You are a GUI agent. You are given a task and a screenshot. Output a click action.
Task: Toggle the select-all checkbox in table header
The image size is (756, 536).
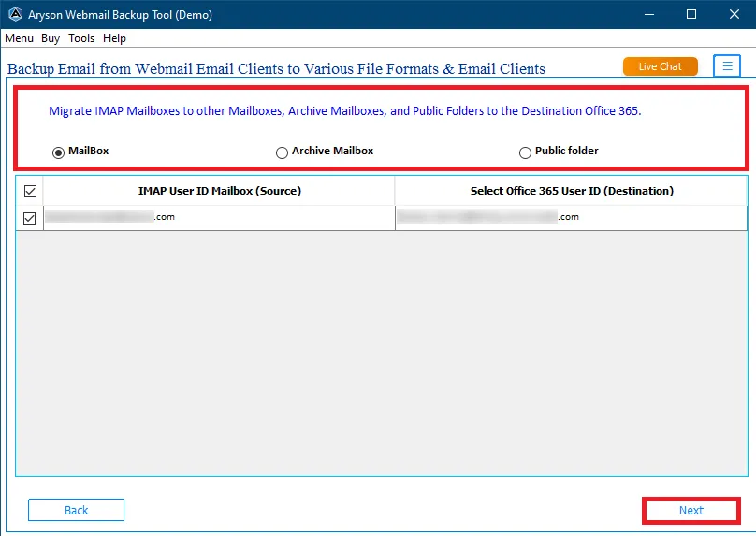[x=30, y=192]
